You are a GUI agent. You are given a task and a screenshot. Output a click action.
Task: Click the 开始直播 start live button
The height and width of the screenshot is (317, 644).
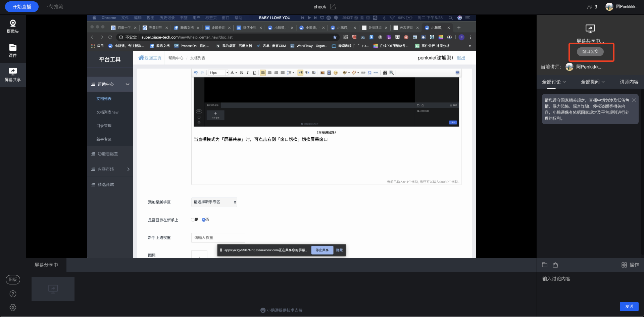point(22,7)
